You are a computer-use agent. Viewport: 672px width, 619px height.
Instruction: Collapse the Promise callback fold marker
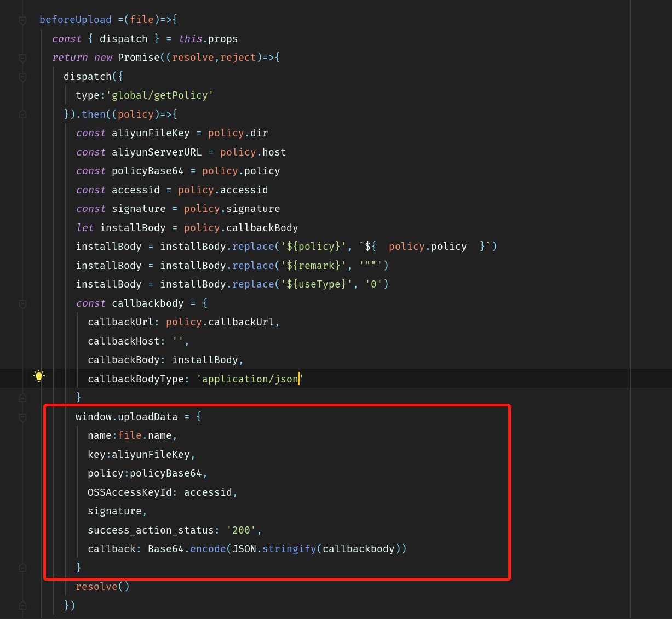[22, 58]
